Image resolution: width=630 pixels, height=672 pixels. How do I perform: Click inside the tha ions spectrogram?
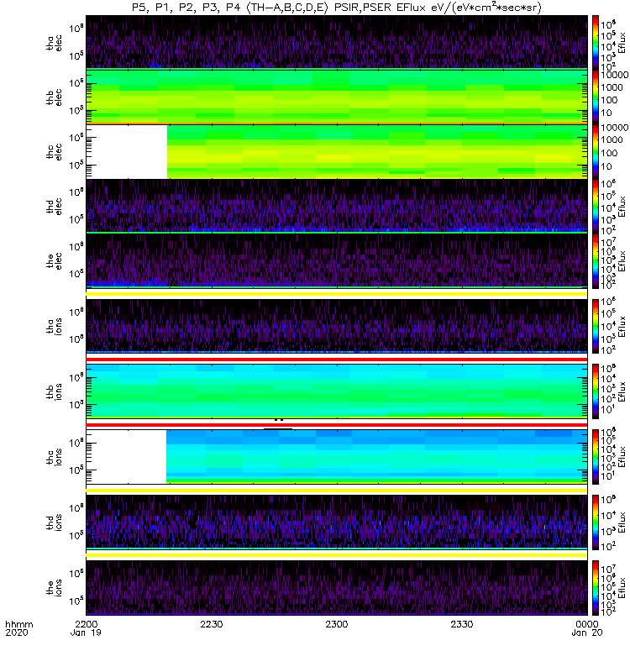coord(337,326)
